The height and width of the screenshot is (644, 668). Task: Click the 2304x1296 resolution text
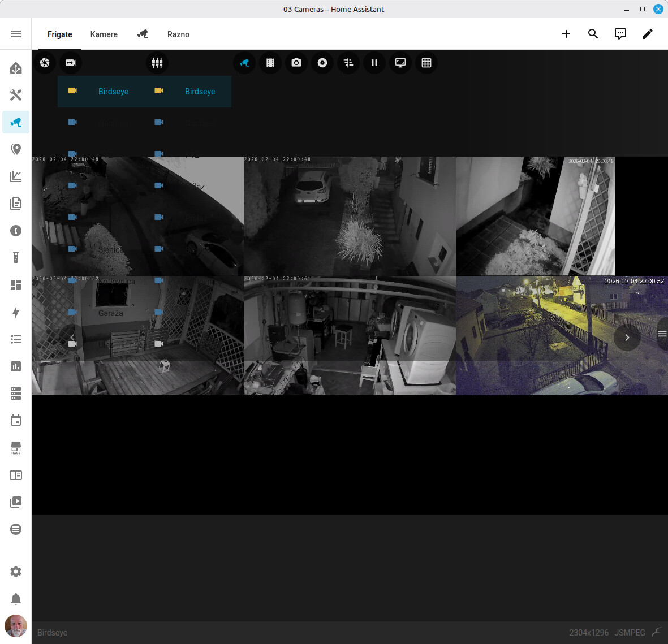tap(589, 633)
